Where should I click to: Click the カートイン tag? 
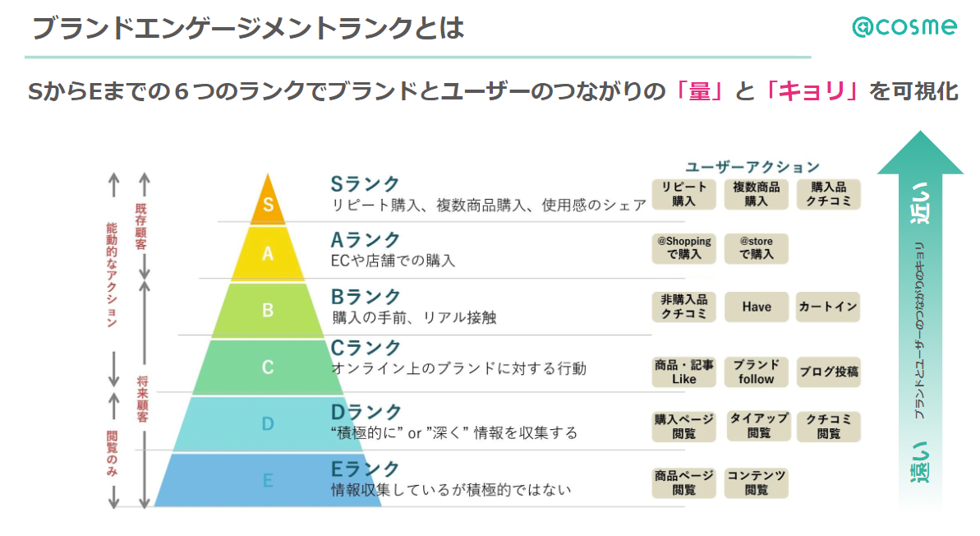(x=828, y=307)
